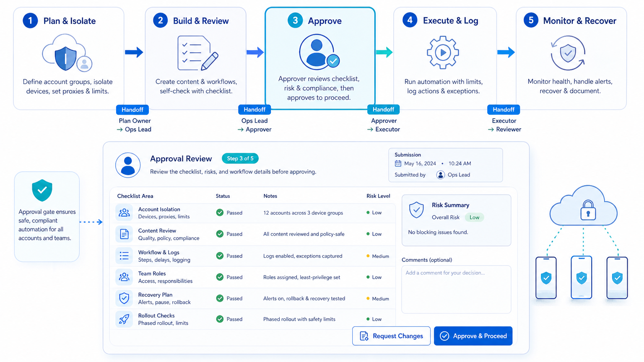Select the Account Isolation row icon

pos(124,212)
